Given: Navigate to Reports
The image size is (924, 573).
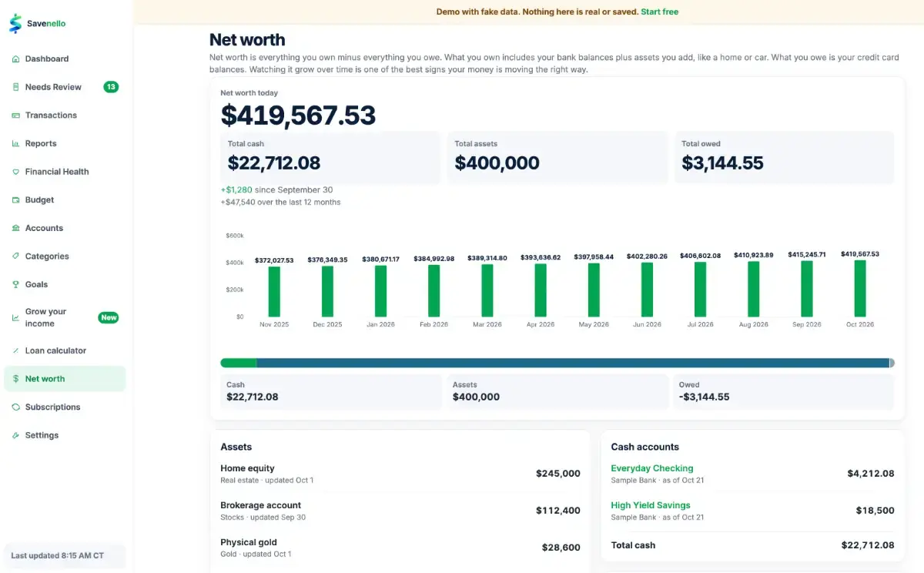Looking at the screenshot, I should (x=65, y=144).
